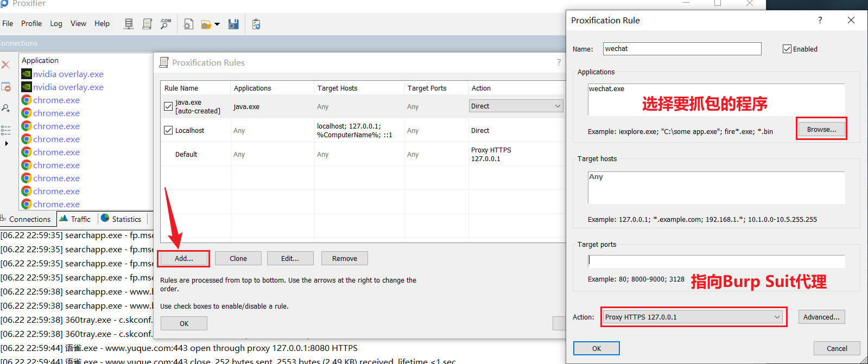Open the Log menu

click(x=56, y=23)
